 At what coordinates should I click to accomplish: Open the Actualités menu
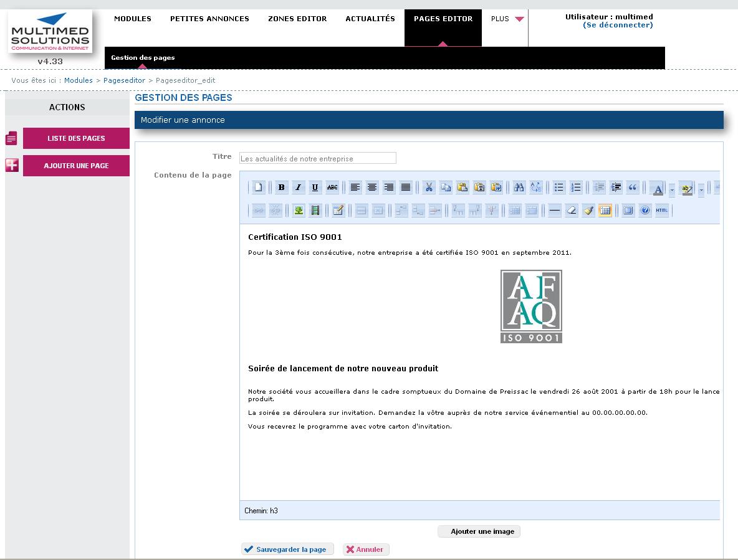coord(370,19)
